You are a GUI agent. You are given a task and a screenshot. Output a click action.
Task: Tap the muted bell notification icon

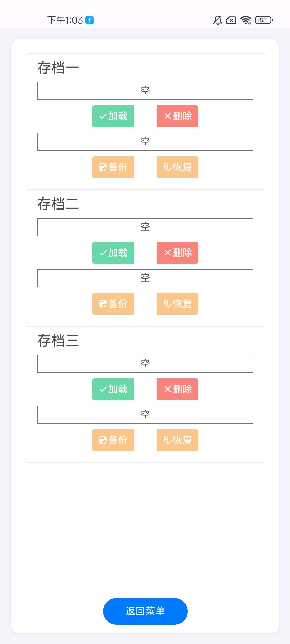pos(218,20)
